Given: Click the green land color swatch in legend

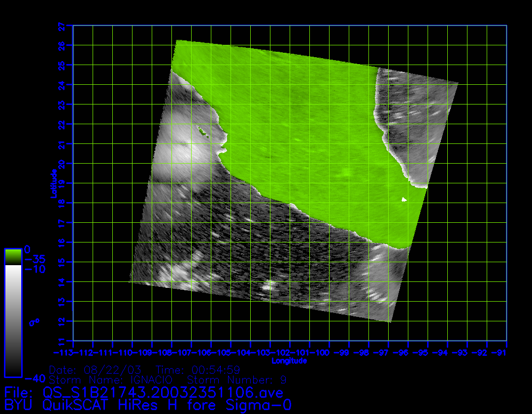Looking at the screenshot, I should (x=13, y=256).
